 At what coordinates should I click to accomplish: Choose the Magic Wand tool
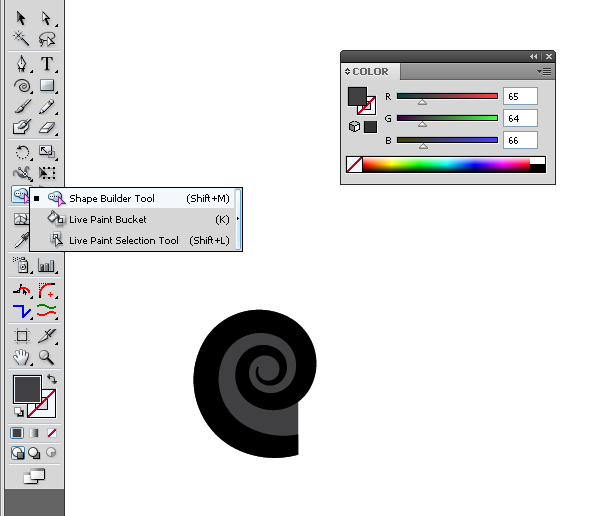21,39
